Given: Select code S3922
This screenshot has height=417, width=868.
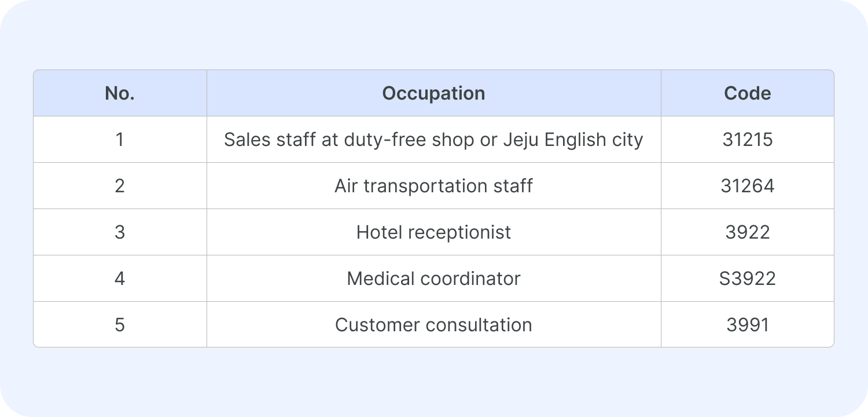Looking at the screenshot, I should tap(747, 279).
